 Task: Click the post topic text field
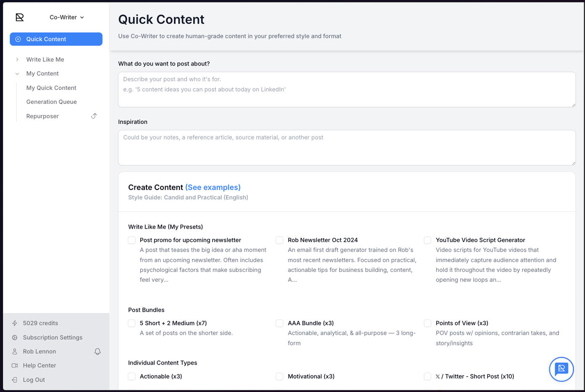(346, 89)
